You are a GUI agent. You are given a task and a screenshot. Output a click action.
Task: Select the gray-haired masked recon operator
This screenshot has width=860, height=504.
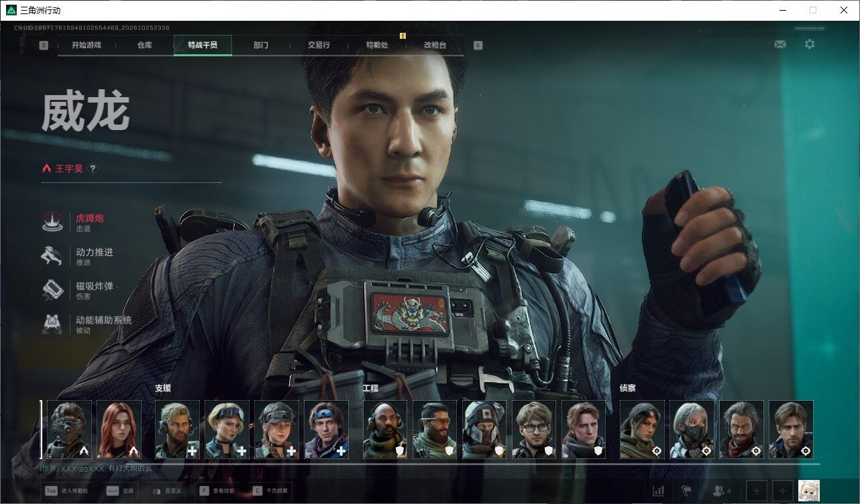coord(692,430)
